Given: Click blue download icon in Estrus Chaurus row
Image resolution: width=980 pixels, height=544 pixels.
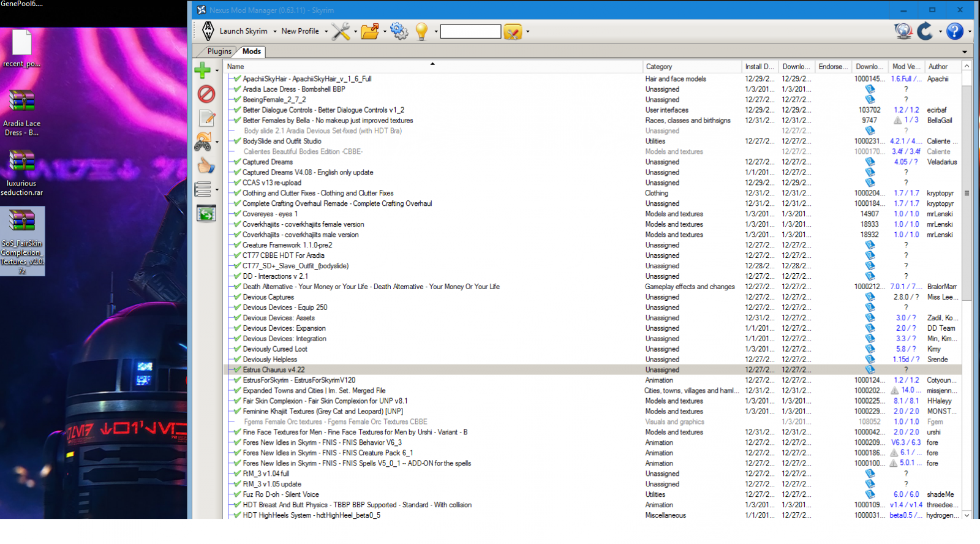Looking at the screenshot, I should point(870,370).
